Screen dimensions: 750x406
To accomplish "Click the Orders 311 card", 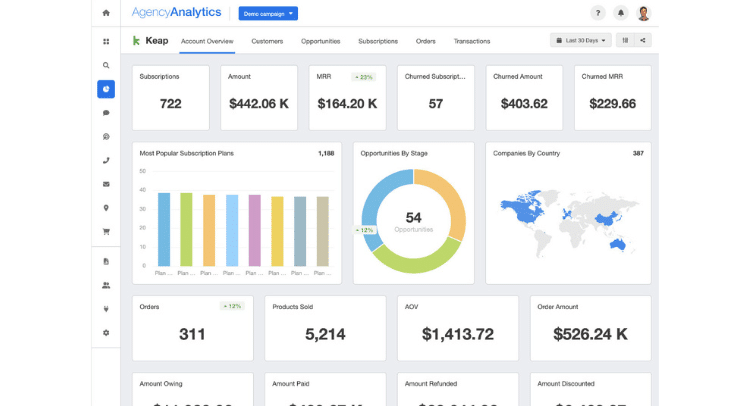I will click(x=193, y=328).
